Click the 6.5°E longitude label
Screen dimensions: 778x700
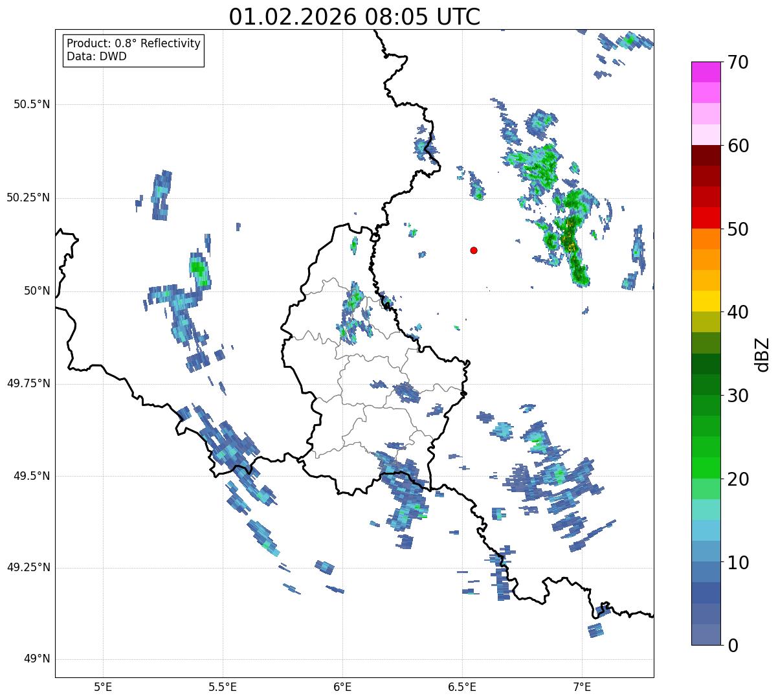click(x=462, y=687)
